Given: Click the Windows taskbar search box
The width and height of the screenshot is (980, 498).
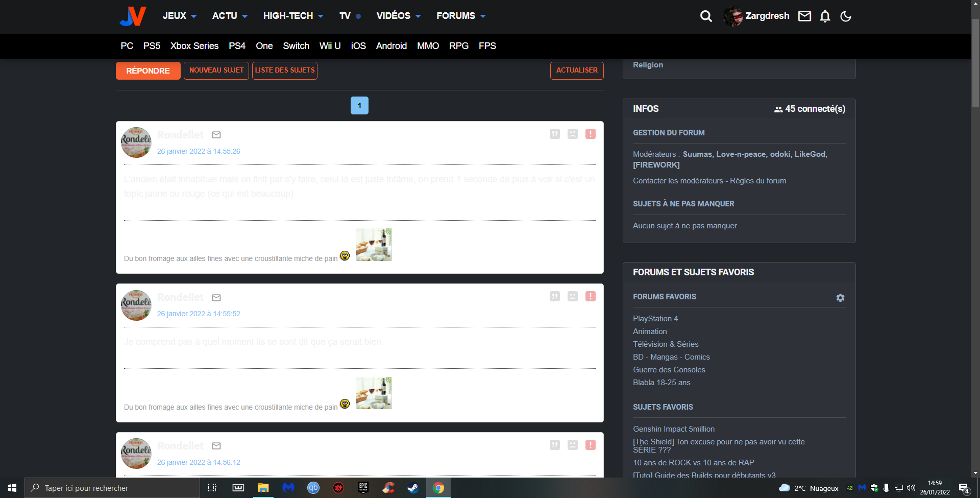Looking at the screenshot, I should pos(112,488).
